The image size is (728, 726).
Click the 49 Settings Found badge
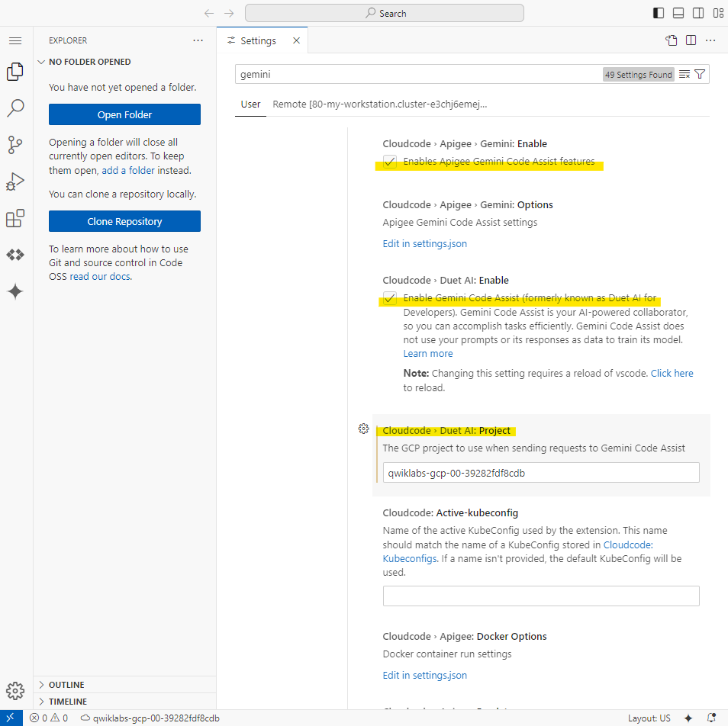coord(639,75)
